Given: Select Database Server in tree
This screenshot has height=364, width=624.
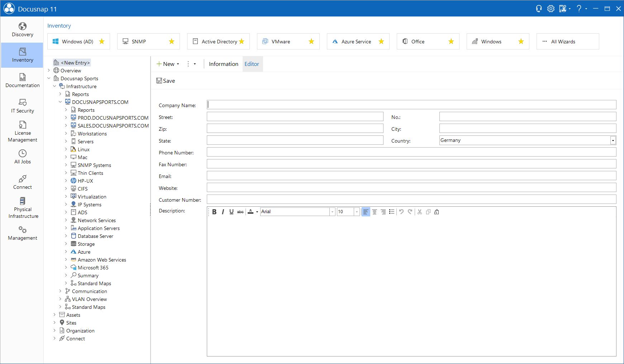Looking at the screenshot, I should click(x=95, y=236).
